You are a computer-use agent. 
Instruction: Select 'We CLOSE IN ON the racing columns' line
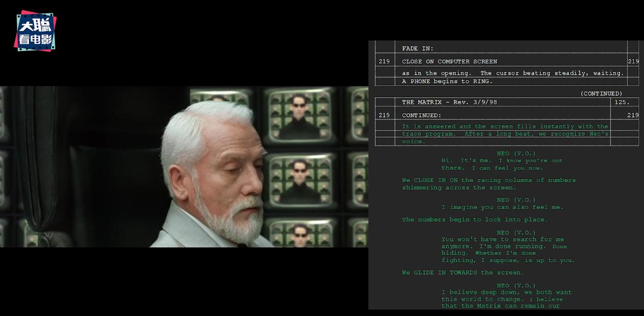489,181
